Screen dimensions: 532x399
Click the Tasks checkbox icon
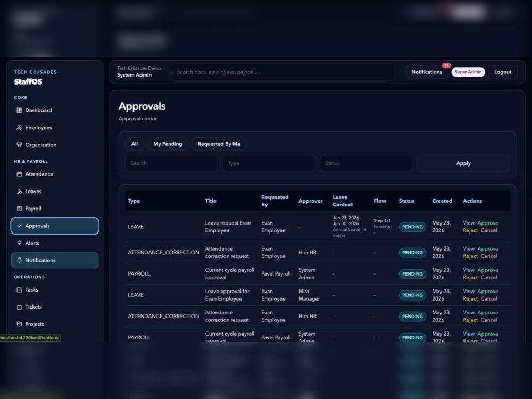point(19,290)
